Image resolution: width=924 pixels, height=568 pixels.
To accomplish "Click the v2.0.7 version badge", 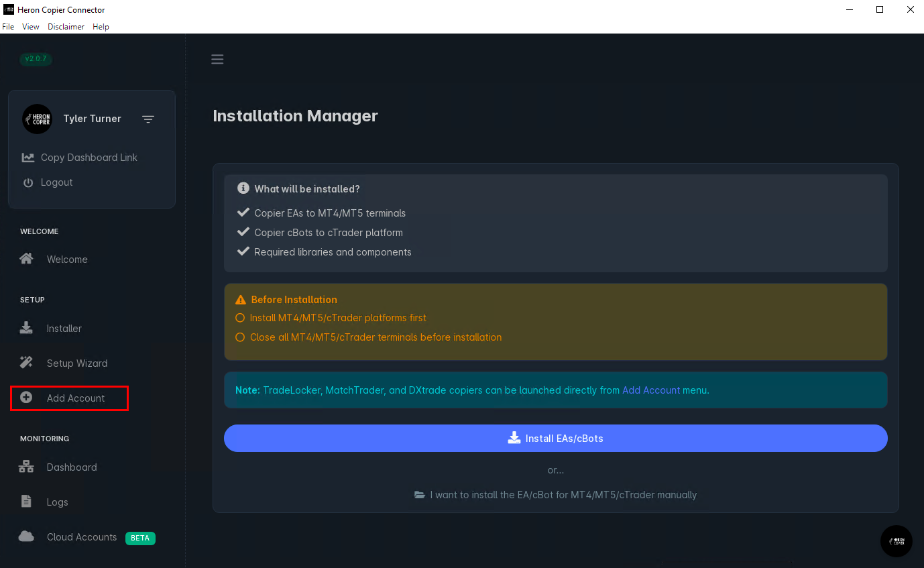I will (36, 59).
